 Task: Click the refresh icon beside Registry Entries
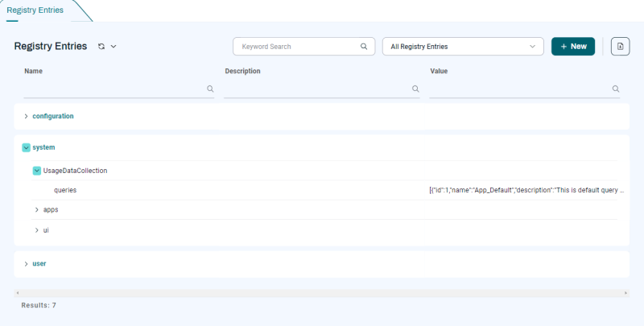click(101, 47)
